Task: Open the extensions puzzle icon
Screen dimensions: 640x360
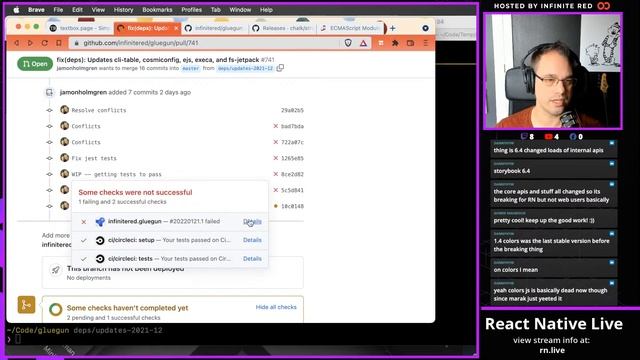Action: tap(395, 43)
